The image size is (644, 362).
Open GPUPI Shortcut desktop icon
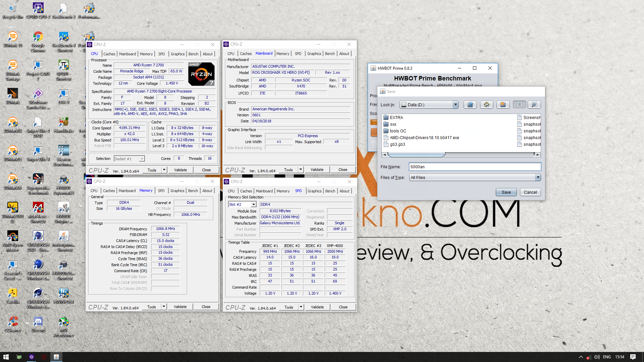tap(63, 70)
